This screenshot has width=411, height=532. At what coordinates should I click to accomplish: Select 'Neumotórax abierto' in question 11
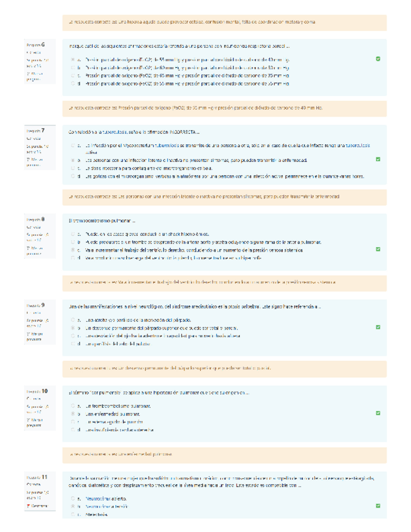click(x=73, y=499)
